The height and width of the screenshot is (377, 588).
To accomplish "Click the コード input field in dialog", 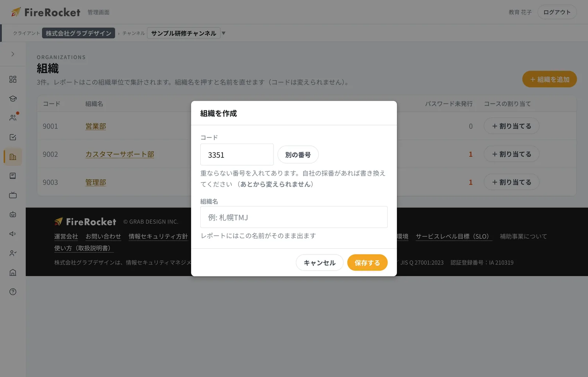I will tap(237, 154).
